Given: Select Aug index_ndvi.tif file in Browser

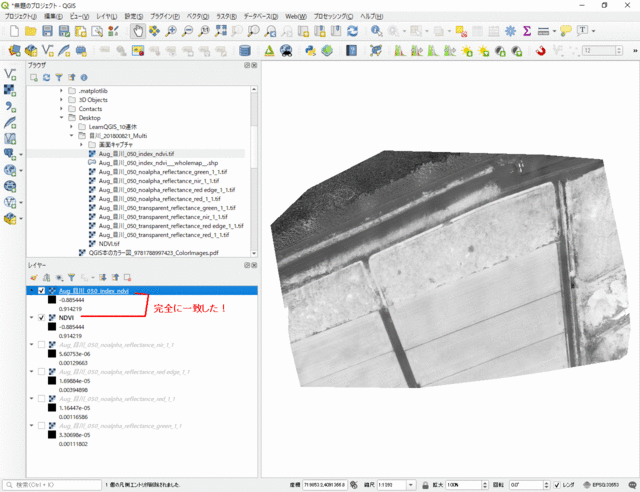Looking at the screenshot, I should 136,154.
